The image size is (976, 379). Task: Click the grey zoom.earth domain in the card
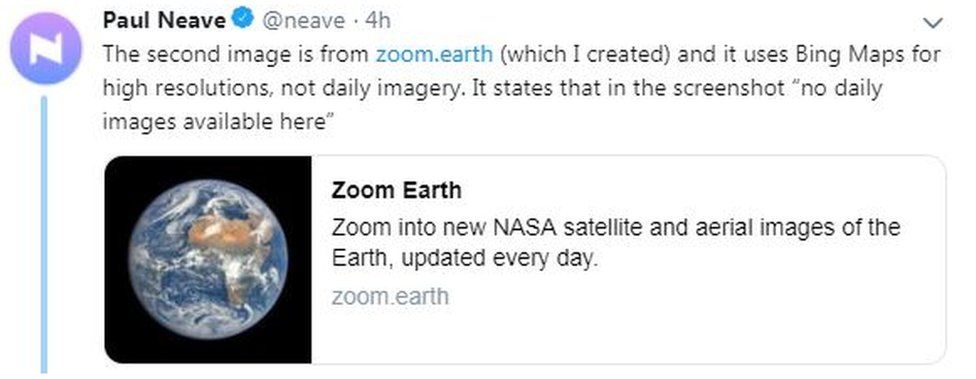click(390, 296)
